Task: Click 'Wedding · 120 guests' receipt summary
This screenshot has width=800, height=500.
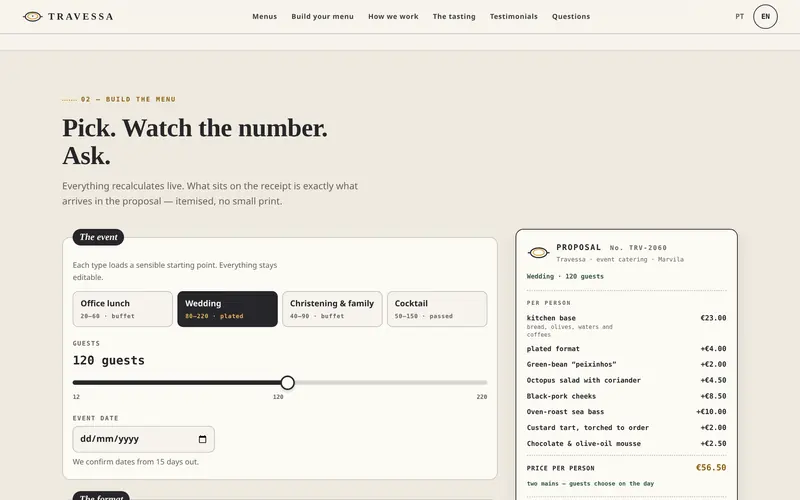Action: [x=565, y=277]
